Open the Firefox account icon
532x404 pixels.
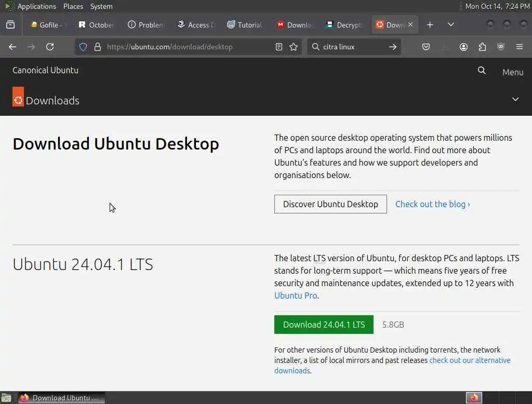(463, 47)
